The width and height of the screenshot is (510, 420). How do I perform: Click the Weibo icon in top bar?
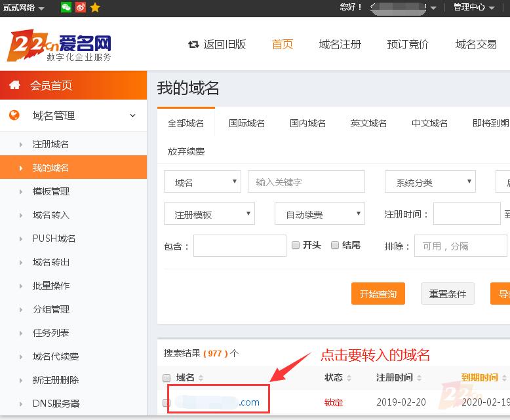pos(81,7)
